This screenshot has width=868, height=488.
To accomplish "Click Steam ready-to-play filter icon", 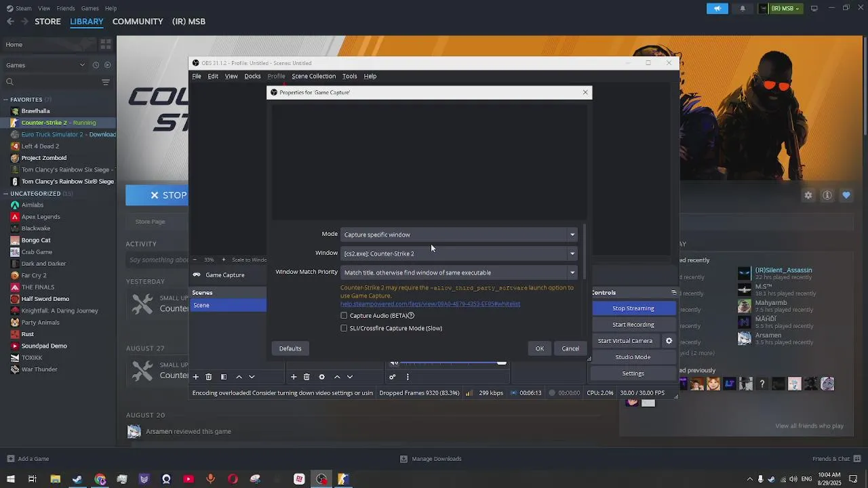I will (107, 65).
